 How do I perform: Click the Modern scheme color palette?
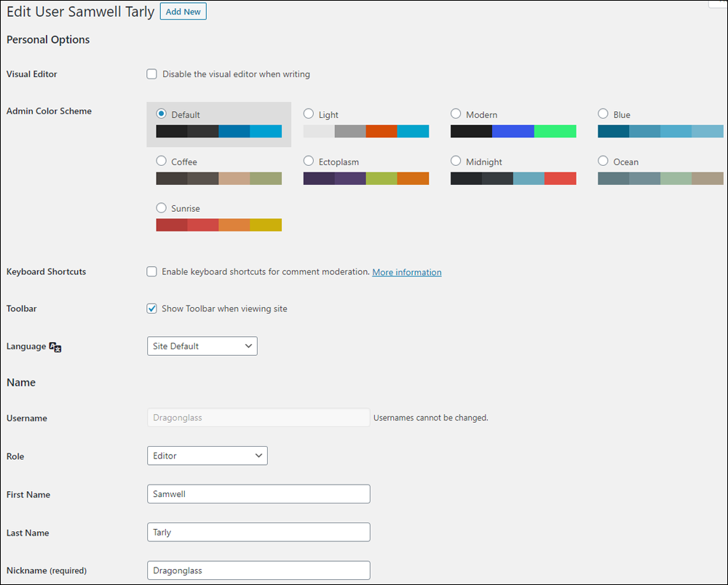(x=513, y=131)
